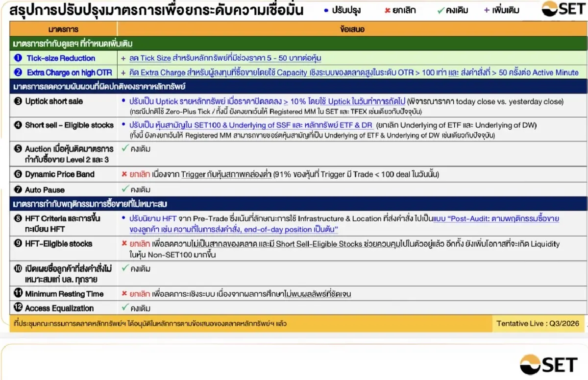The image size is (588, 380).
Task: Click the green check mark in Access Equalization row
Action: pos(125,308)
